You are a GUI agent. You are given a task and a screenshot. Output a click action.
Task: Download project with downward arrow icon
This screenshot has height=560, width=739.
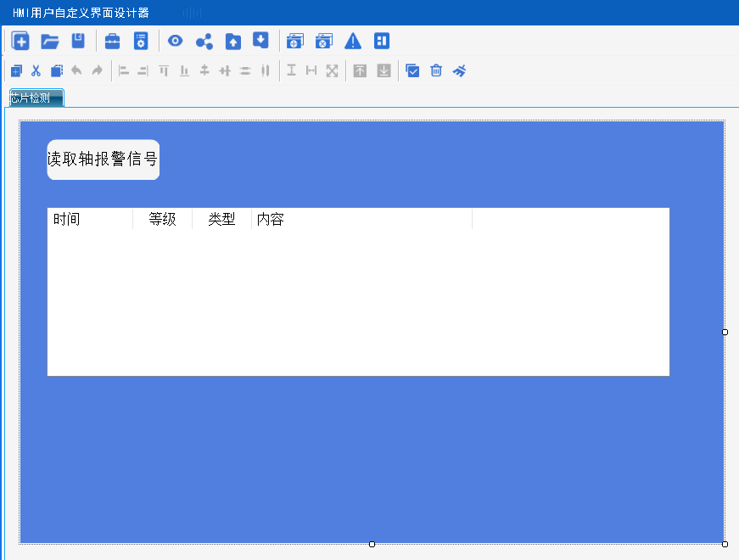coord(260,40)
